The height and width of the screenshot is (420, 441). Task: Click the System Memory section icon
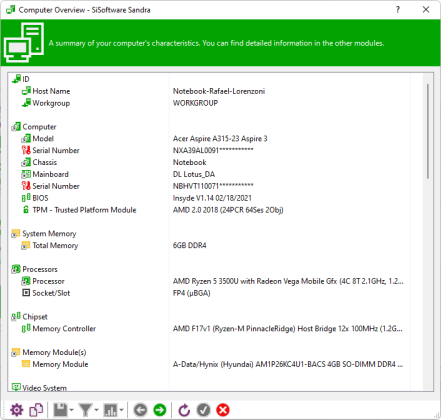point(16,233)
